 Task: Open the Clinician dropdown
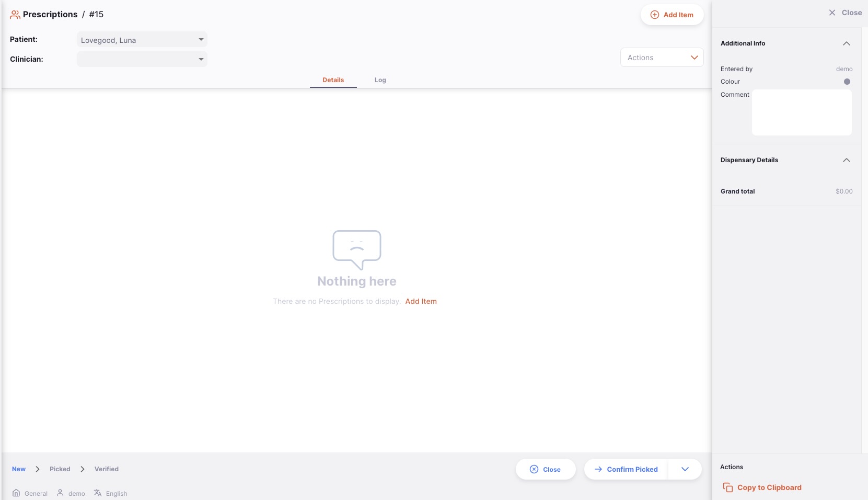[x=142, y=59]
